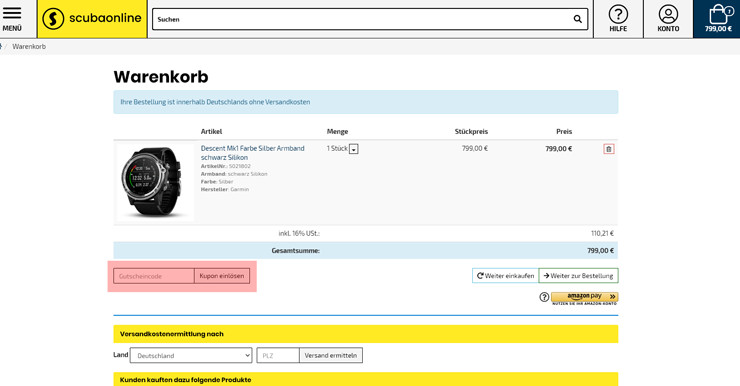740x386 pixels.
Task: Click the search magnifier icon
Action: (x=577, y=19)
